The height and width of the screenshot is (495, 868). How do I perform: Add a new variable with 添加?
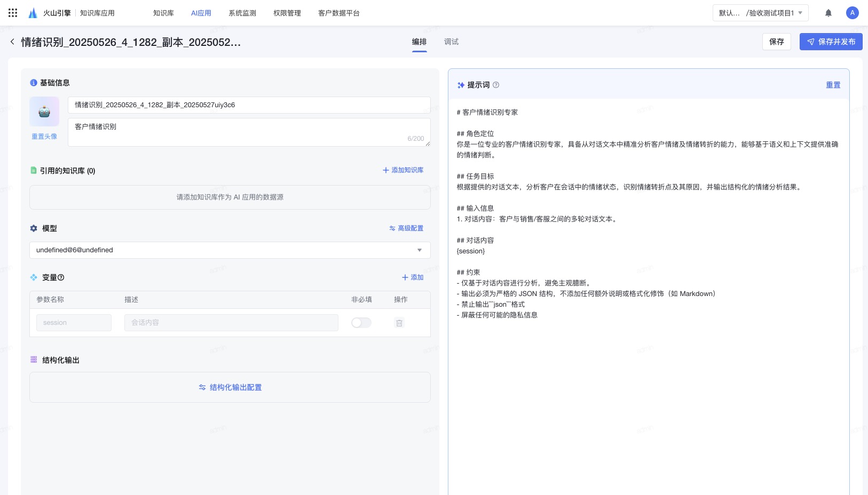(413, 277)
